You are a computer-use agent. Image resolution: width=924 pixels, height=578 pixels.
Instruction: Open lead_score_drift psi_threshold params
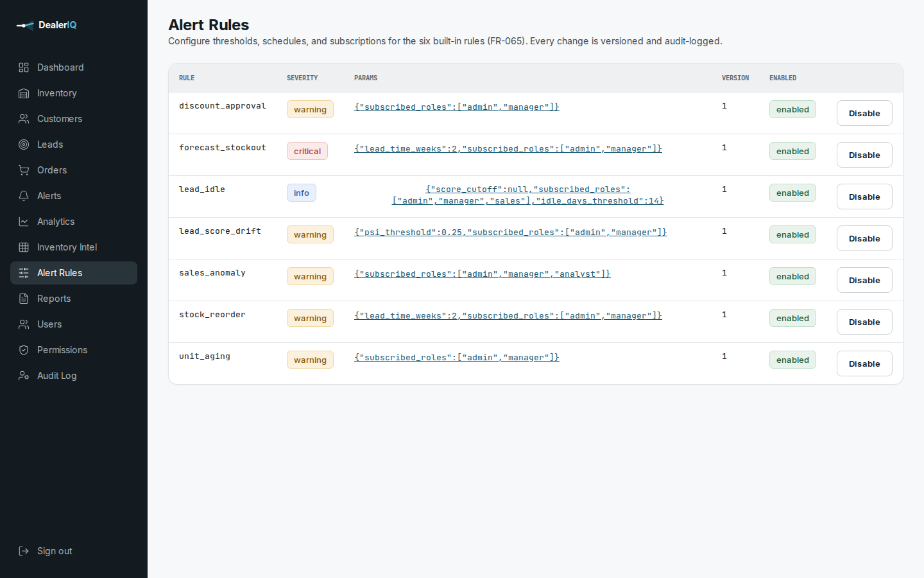click(x=511, y=232)
